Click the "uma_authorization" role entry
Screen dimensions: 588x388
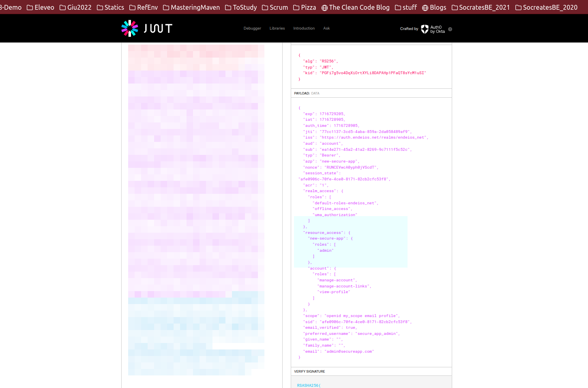[335, 215]
